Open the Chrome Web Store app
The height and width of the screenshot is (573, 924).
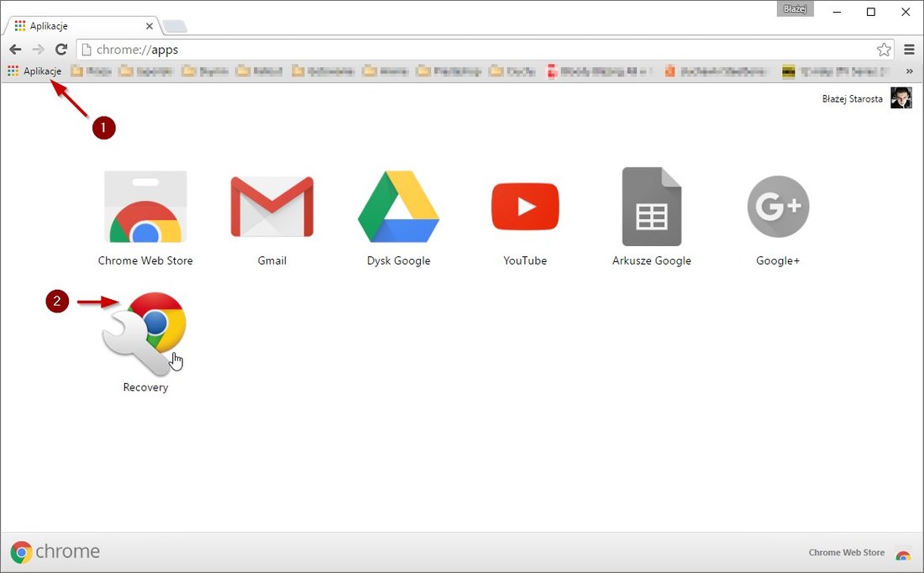point(145,218)
